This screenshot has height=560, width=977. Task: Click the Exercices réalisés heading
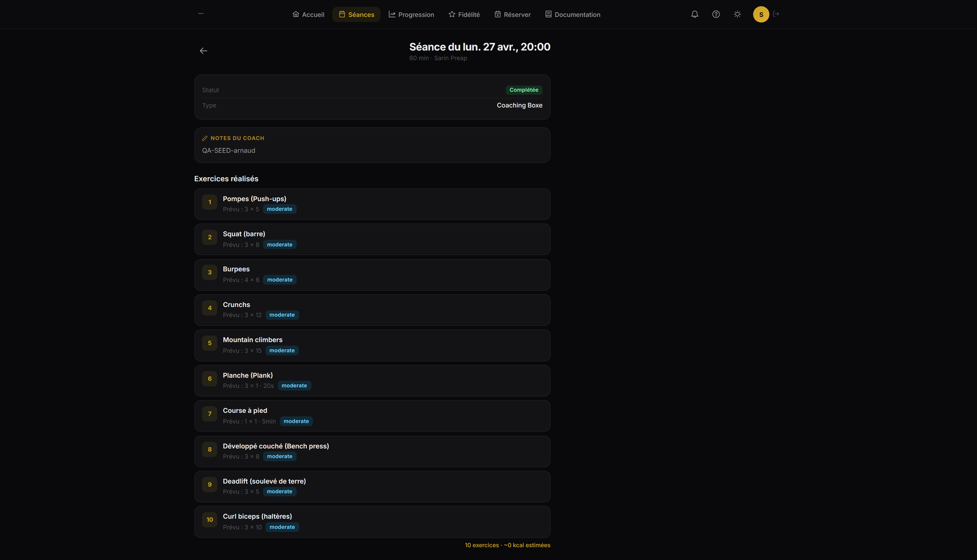(227, 179)
